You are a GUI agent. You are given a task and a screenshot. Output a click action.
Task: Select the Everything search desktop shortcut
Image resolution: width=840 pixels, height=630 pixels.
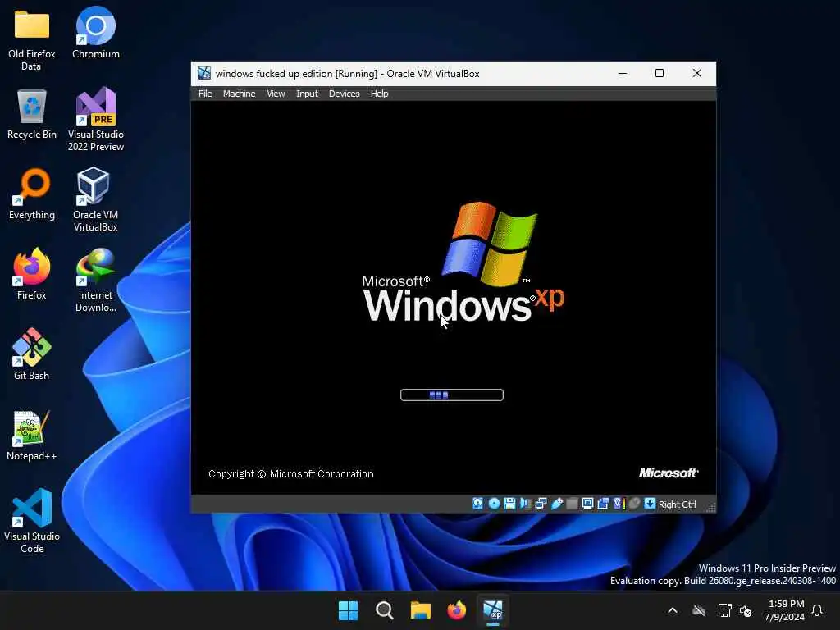(x=32, y=194)
